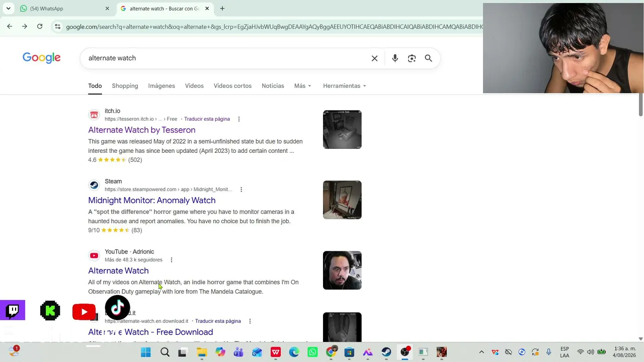The height and width of the screenshot is (362, 644).
Task: Open the itch.io result thumbnail image
Action: pos(342,130)
